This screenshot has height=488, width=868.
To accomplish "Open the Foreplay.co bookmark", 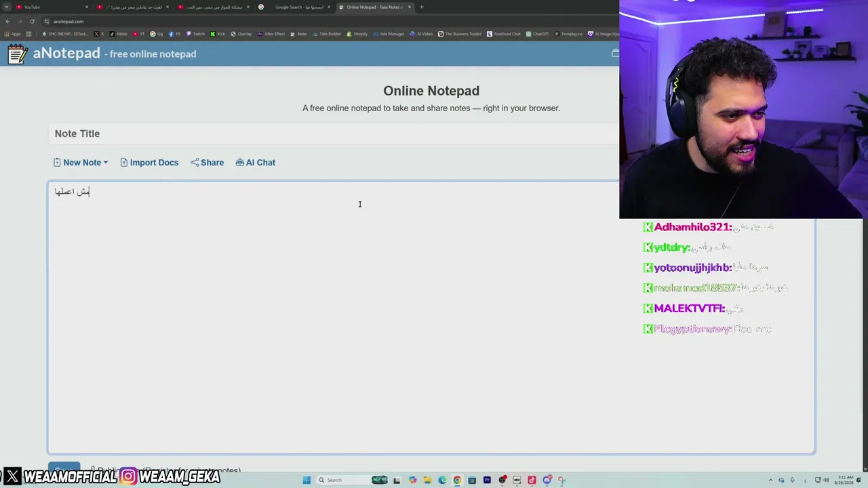I will pos(569,34).
